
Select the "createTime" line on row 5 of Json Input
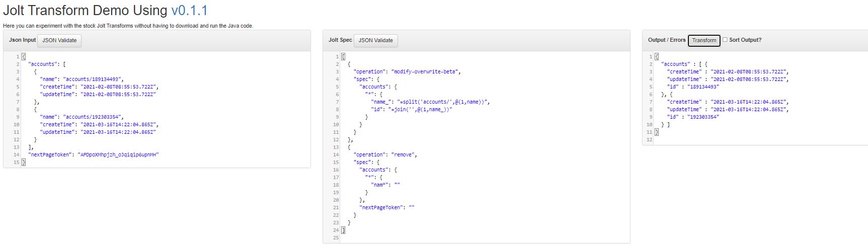[x=100, y=87]
